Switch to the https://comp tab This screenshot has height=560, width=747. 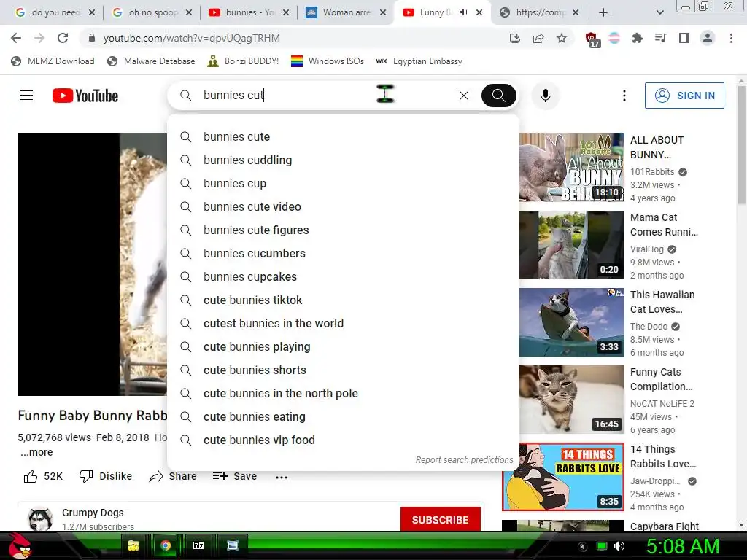540,12
